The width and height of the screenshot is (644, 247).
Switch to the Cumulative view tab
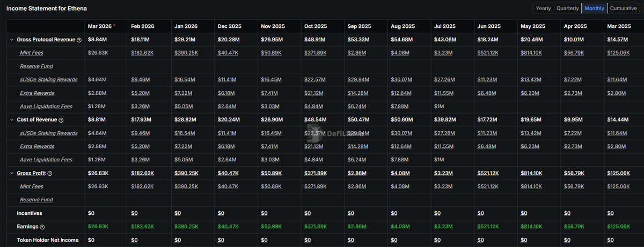tap(623, 8)
